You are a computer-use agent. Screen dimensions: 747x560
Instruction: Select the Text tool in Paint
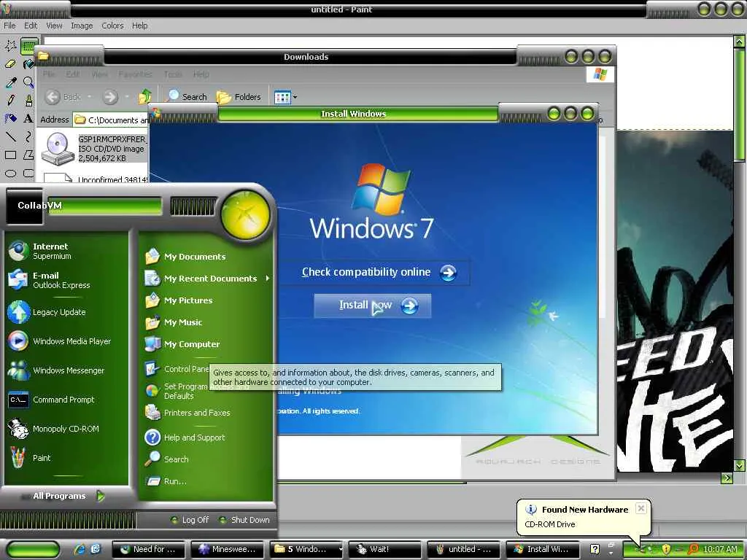pyautogui.click(x=28, y=118)
